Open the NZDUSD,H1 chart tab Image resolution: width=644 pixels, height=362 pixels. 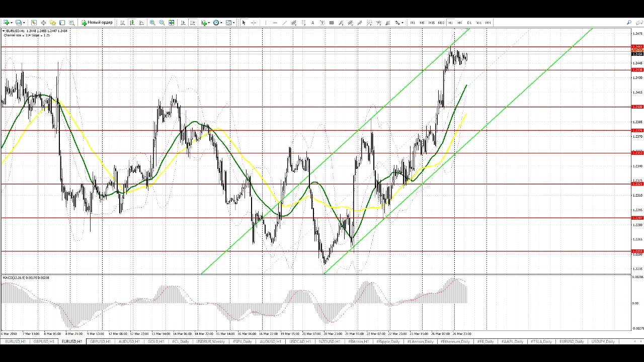pos(329,341)
